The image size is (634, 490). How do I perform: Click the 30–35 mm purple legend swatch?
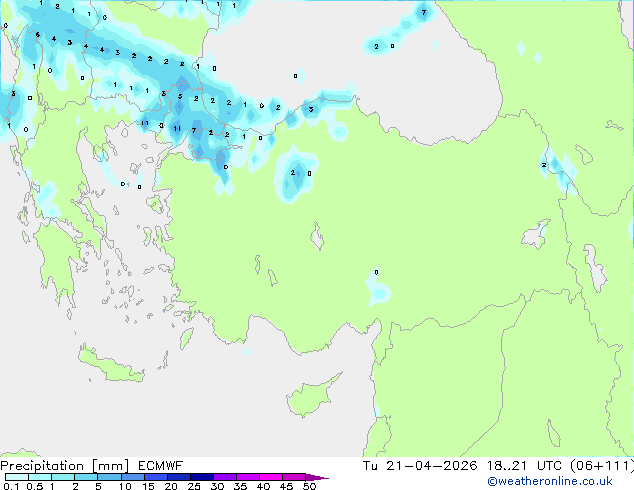(x=224, y=477)
